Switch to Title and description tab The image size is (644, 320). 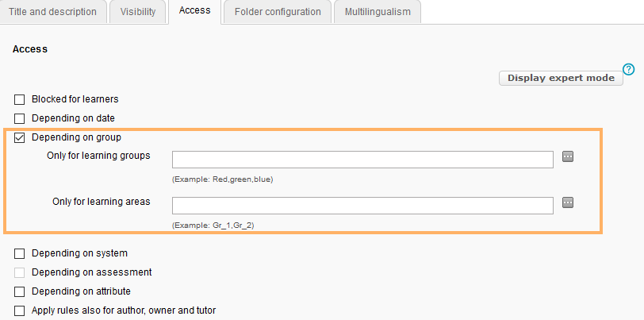click(52, 12)
